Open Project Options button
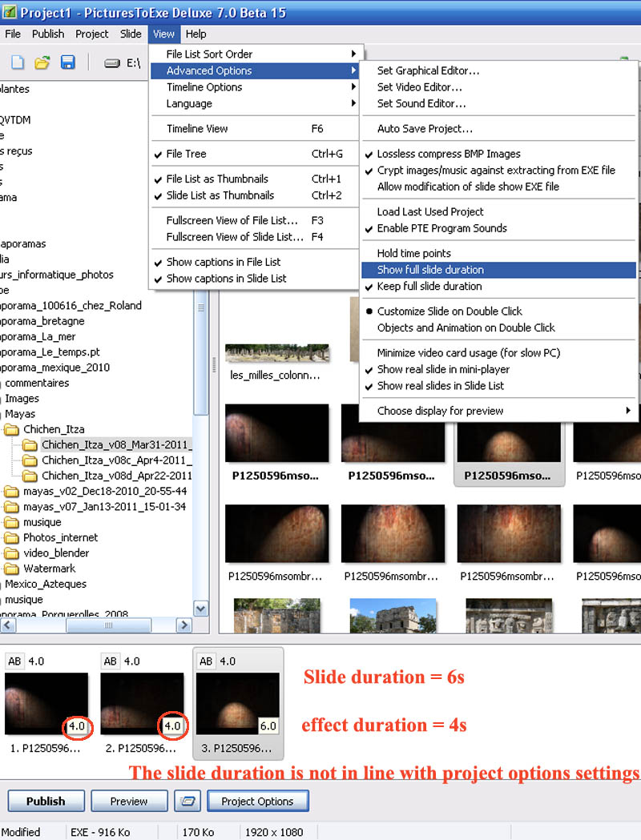641x840 pixels. tap(257, 801)
